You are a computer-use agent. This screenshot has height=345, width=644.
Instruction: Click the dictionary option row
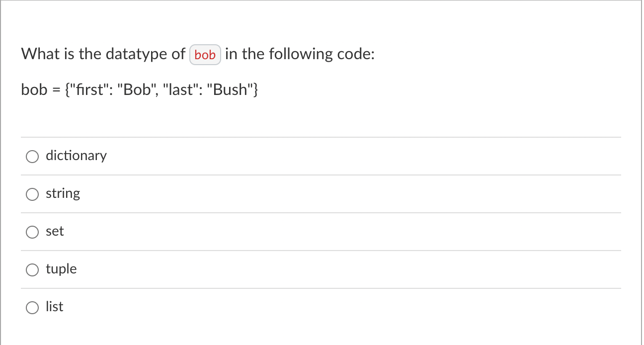(322, 156)
